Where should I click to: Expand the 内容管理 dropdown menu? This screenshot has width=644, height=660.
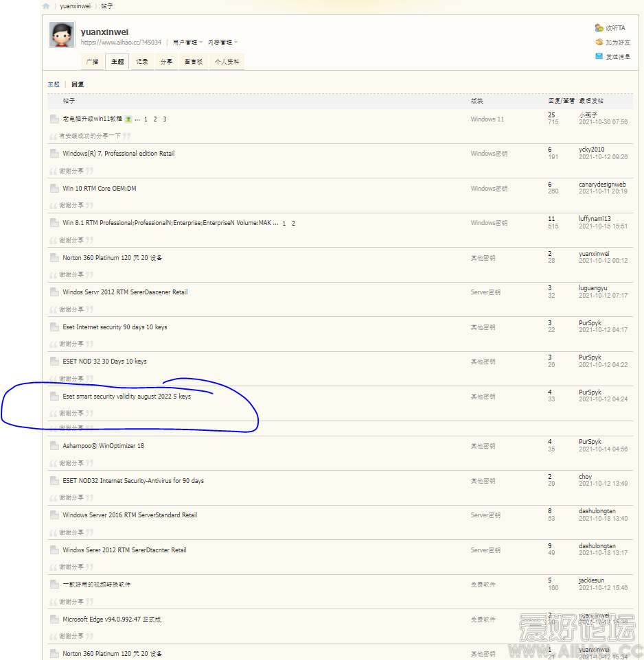click(222, 42)
